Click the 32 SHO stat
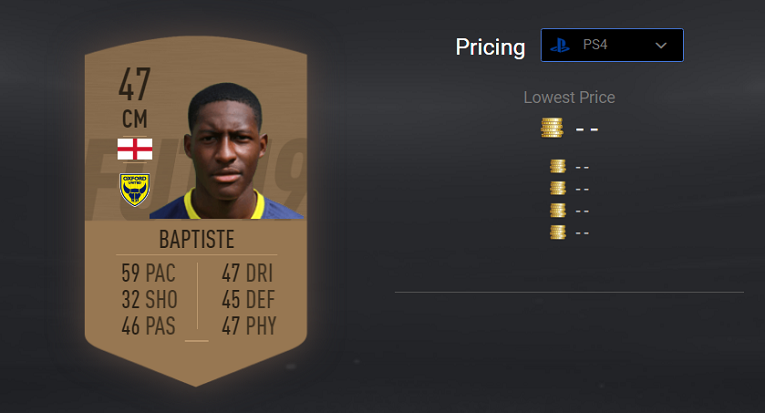 pos(149,299)
